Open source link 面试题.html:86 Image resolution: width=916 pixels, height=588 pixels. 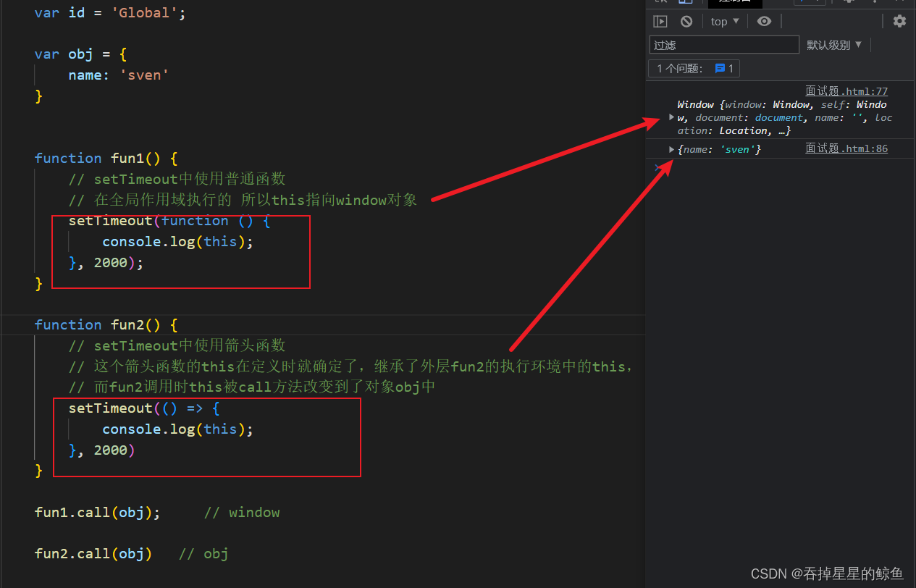coord(846,148)
